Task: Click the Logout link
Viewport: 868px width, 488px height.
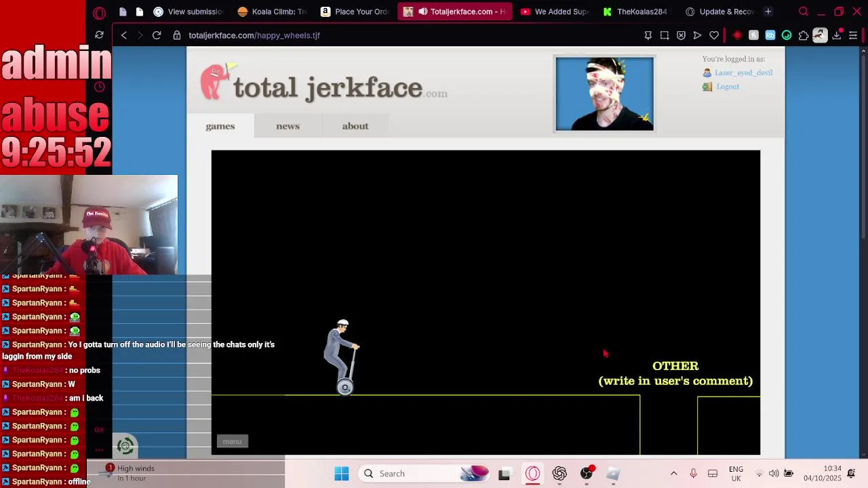Action: pos(728,87)
